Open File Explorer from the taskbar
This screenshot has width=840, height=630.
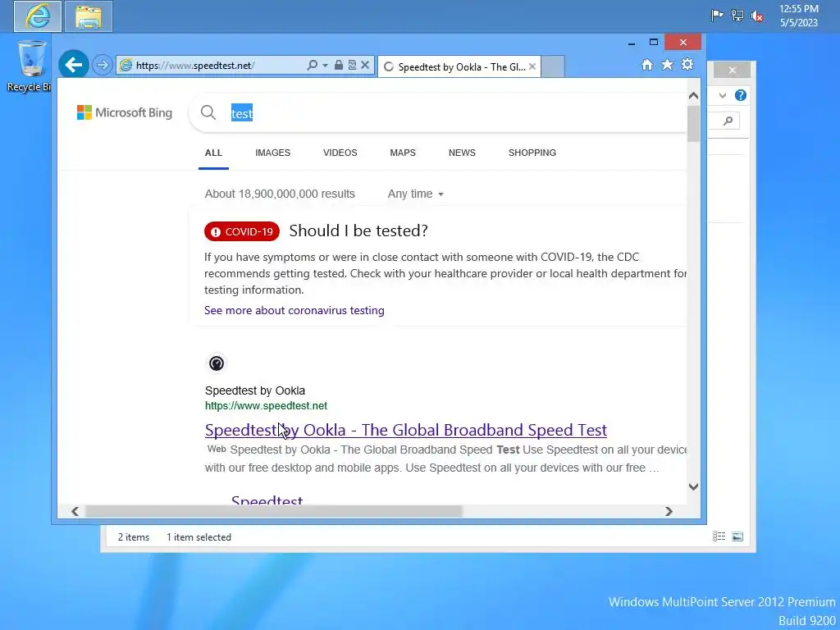click(x=89, y=16)
